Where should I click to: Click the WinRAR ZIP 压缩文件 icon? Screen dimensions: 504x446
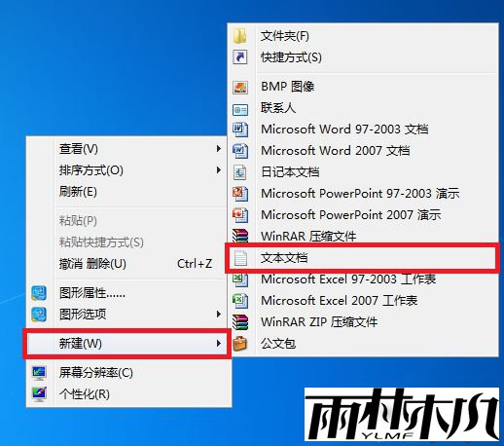pyautogui.click(x=240, y=322)
